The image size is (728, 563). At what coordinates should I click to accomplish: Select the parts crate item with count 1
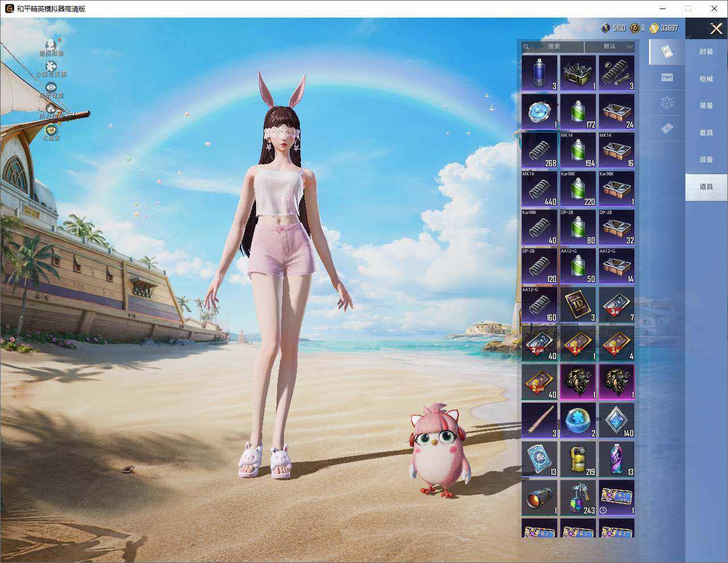pos(578,73)
